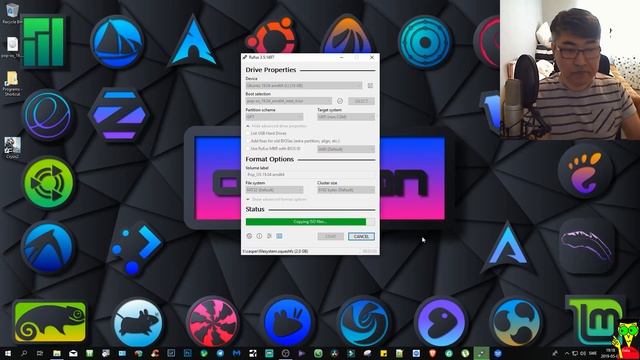
Task: Open the Partition scheme dropdown
Action: (x=274, y=117)
